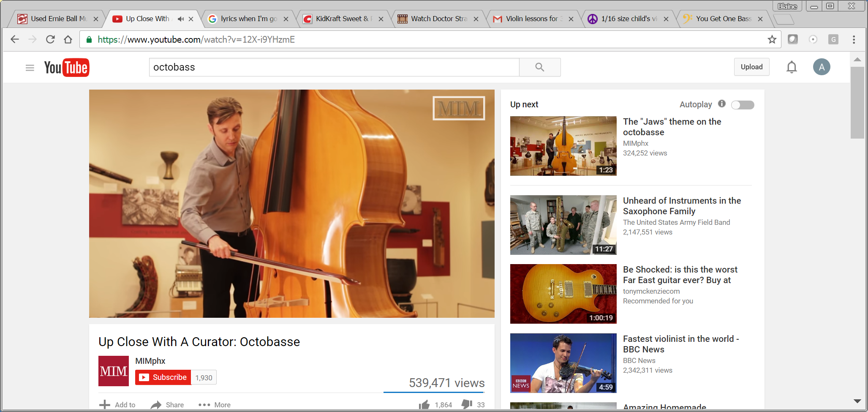Close the You Get One Bass tab
The width and height of the screenshot is (868, 412).
coord(760,19)
